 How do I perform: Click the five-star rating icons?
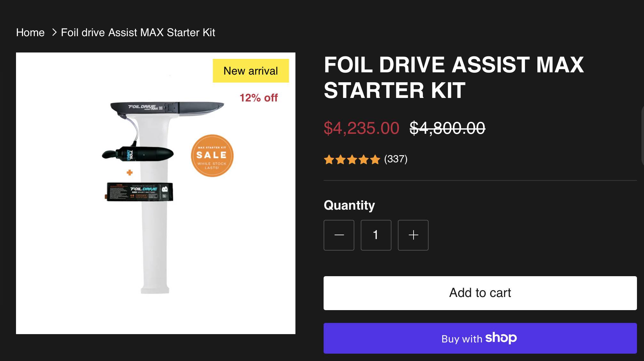352,159
